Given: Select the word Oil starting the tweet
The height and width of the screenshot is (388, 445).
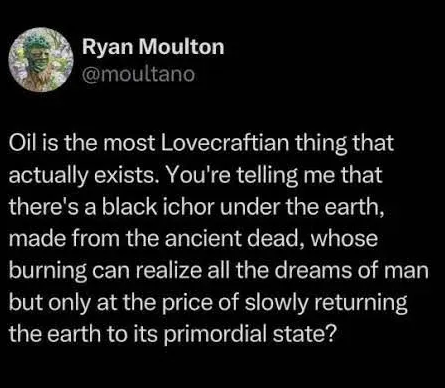Looking at the screenshot, I should coord(21,143).
